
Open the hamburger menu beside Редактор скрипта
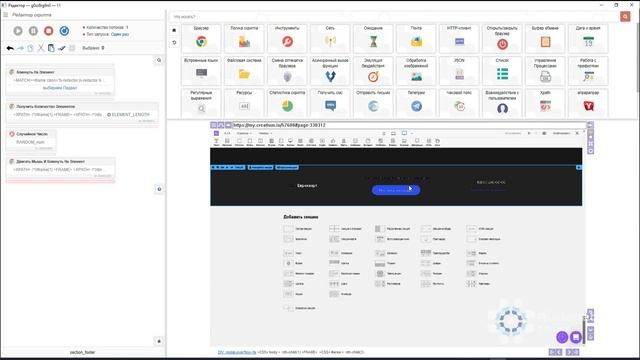click(6, 15)
